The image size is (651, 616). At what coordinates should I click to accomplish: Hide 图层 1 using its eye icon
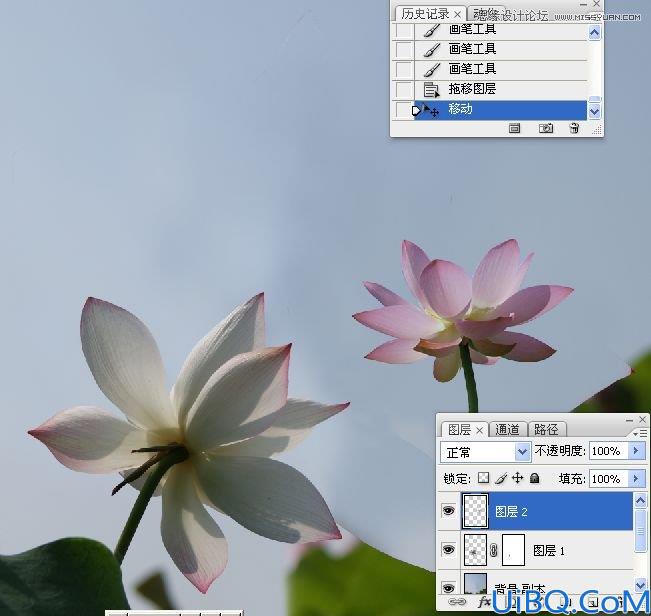coord(448,550)
